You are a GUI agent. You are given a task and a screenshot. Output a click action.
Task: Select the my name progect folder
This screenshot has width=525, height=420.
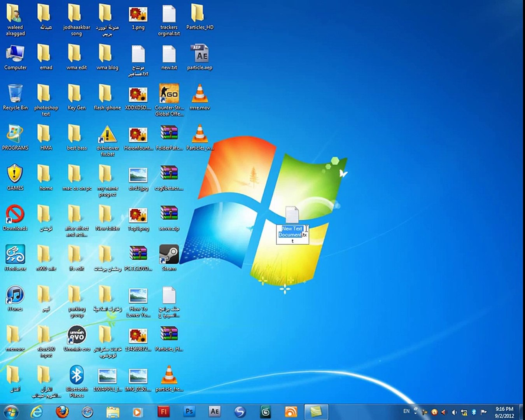click(x=107, y=180)
